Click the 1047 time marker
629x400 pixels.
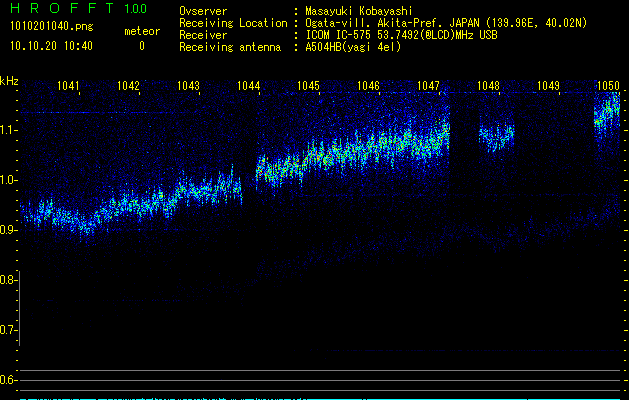click(x=428, y=87)
